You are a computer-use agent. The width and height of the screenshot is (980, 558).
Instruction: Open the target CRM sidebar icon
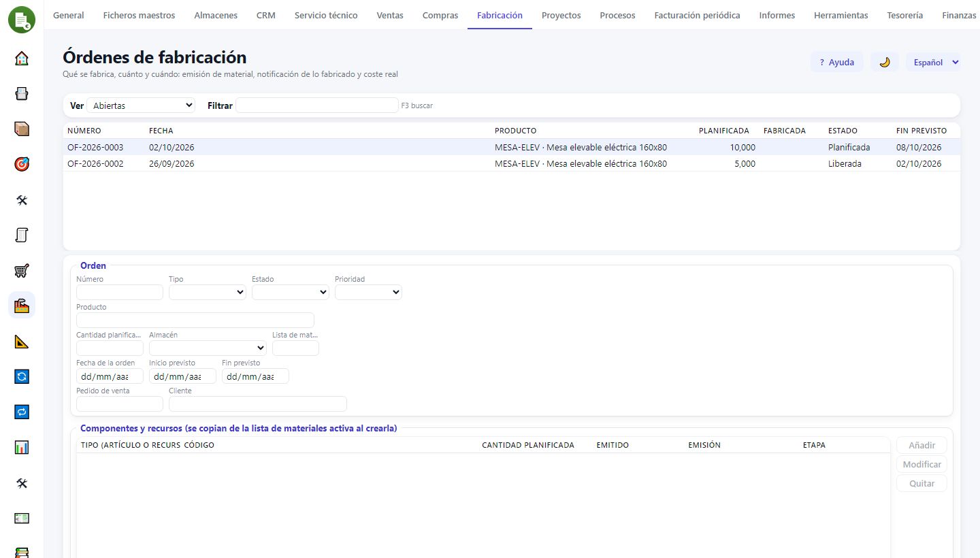[x=22, y=164]
